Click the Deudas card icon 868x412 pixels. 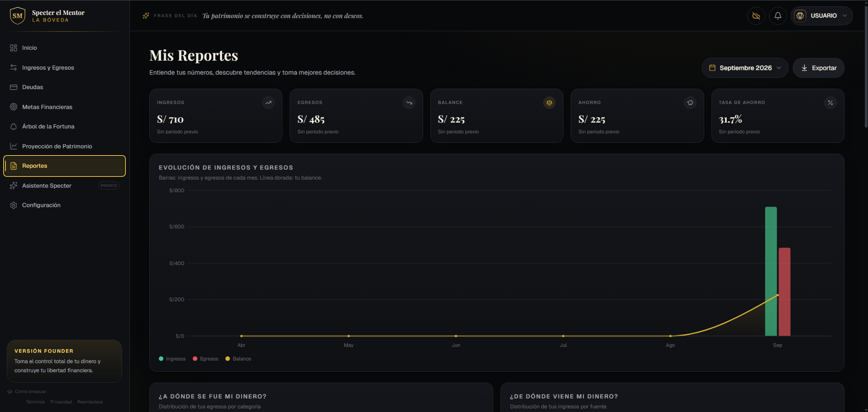14,87
